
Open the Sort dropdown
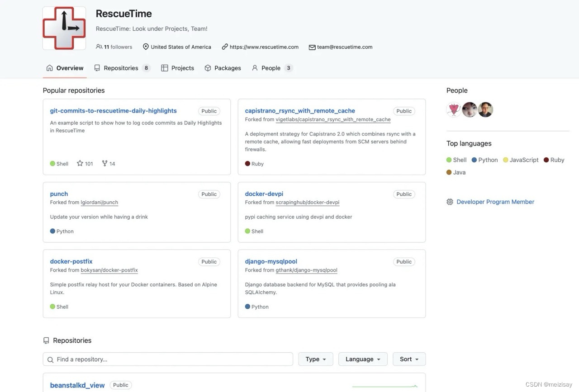tap(409, 359)
